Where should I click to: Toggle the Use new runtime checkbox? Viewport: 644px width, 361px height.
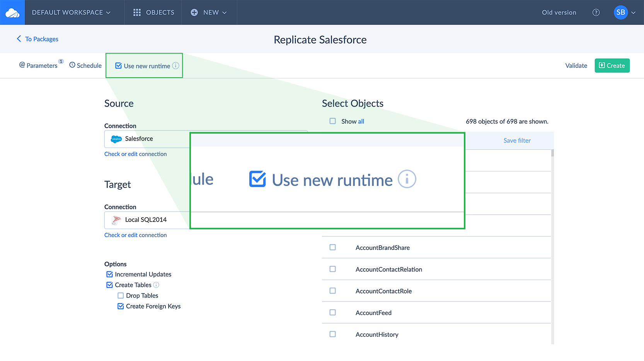[119, 66]
